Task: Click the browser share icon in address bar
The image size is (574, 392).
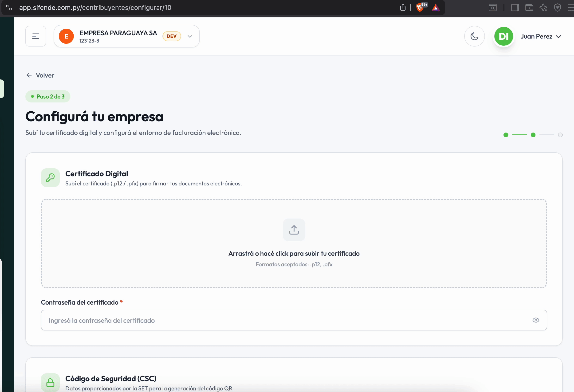Action: pos(403,8)
